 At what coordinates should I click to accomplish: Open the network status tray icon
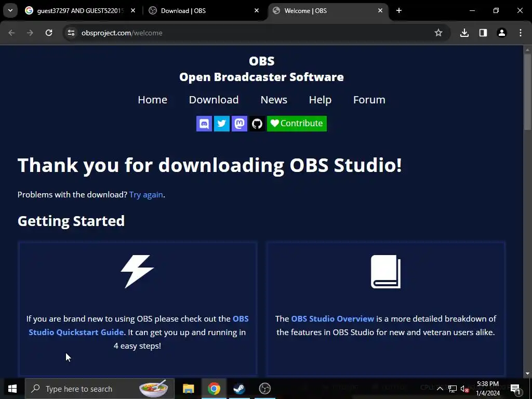pyautogui.click(x=453, y=389)
